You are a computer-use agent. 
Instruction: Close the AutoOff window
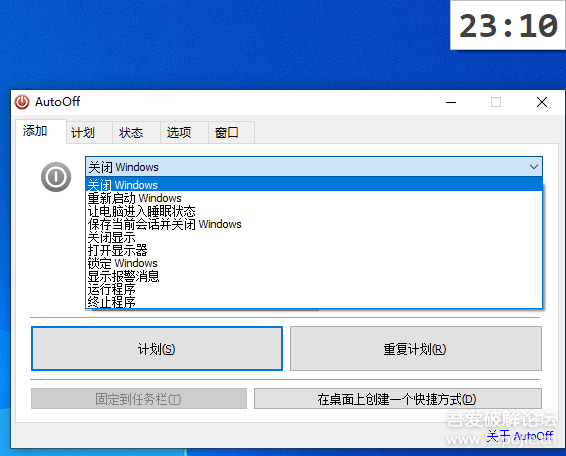tap(542, 102)
